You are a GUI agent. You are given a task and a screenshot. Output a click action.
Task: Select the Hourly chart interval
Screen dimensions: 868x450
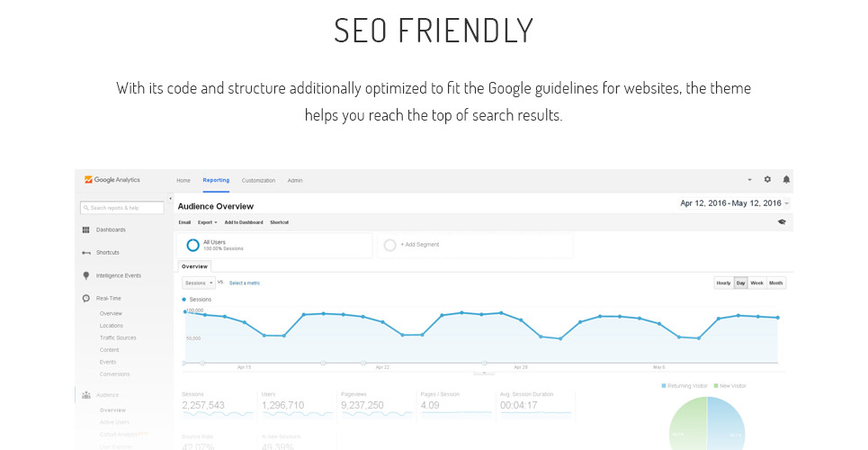(x=723, y=283)
